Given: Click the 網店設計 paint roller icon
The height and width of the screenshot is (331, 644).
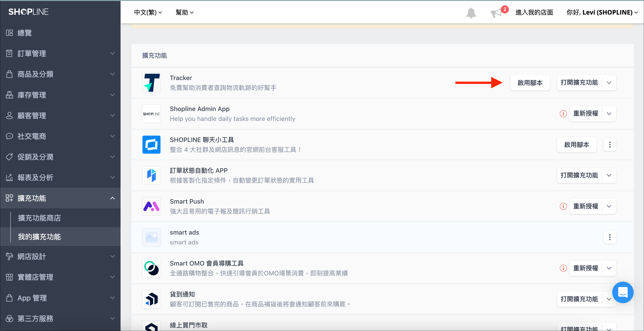Looking at the screenshot, I should (9, 257).
